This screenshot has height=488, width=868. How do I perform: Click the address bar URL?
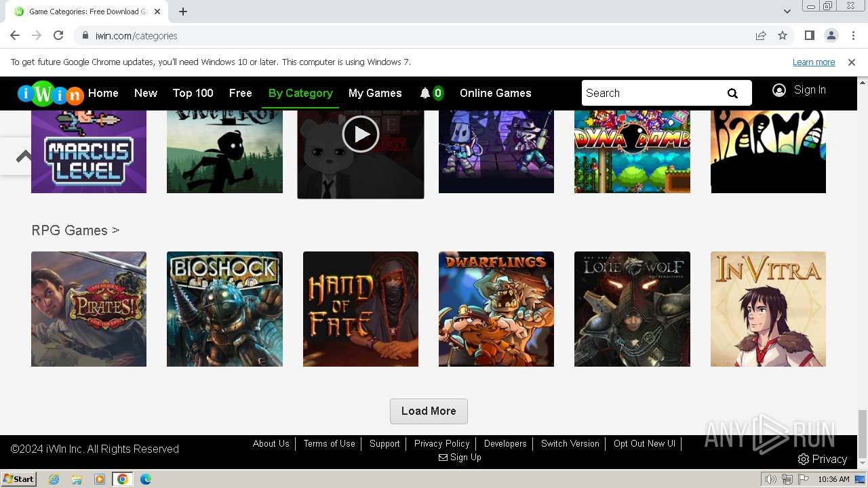point(136,36)
